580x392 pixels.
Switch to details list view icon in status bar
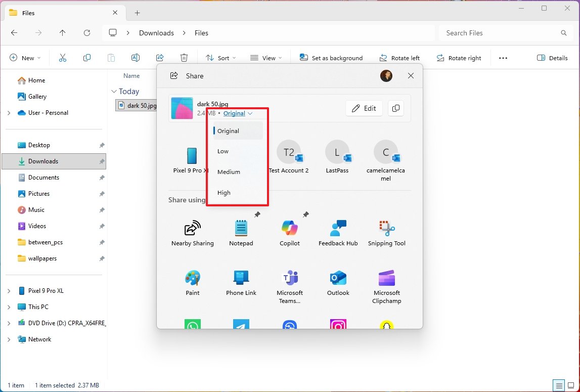[x=559, y=385]
